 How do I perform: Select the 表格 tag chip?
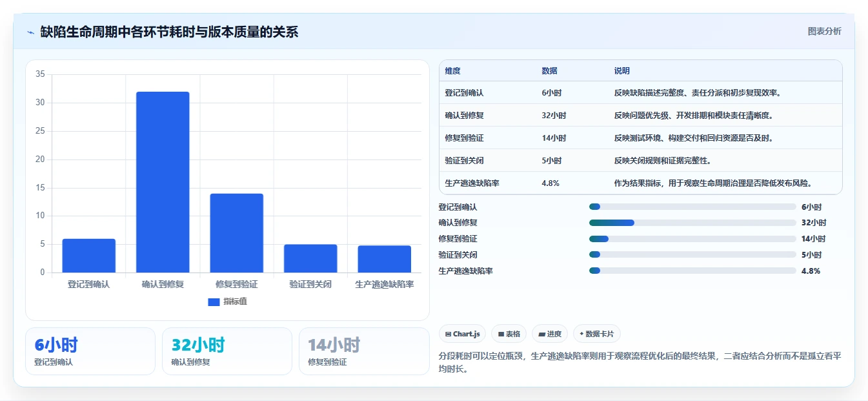coord(509,334)
